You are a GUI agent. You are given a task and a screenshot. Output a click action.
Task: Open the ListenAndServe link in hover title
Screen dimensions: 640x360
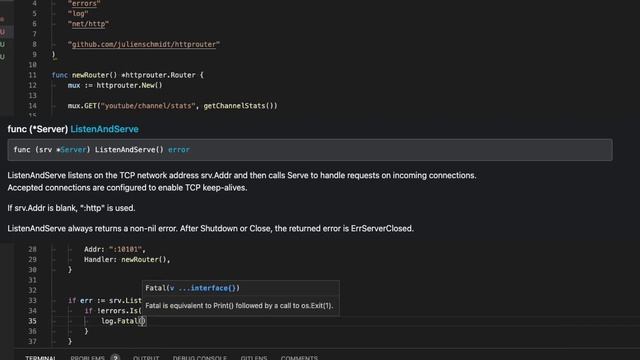tap(104, 129)
